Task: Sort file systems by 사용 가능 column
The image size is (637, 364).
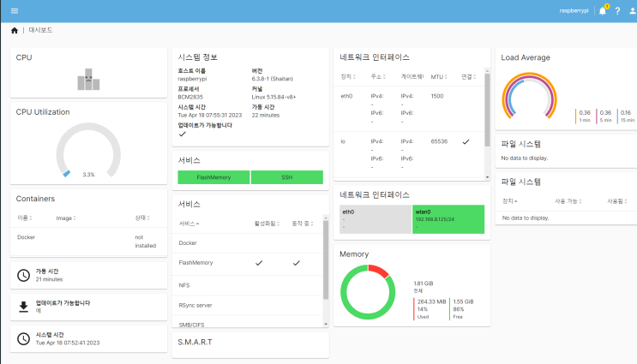Action: 568,201
